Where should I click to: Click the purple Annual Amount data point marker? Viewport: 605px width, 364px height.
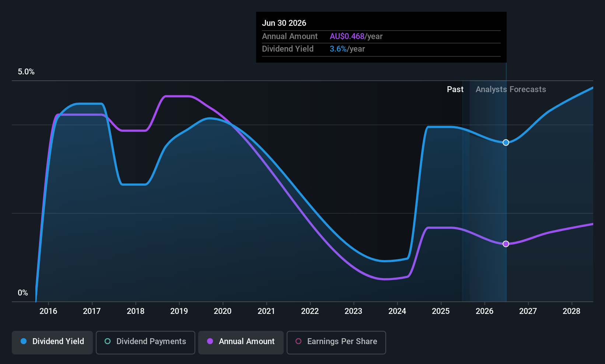click(506, 244)
